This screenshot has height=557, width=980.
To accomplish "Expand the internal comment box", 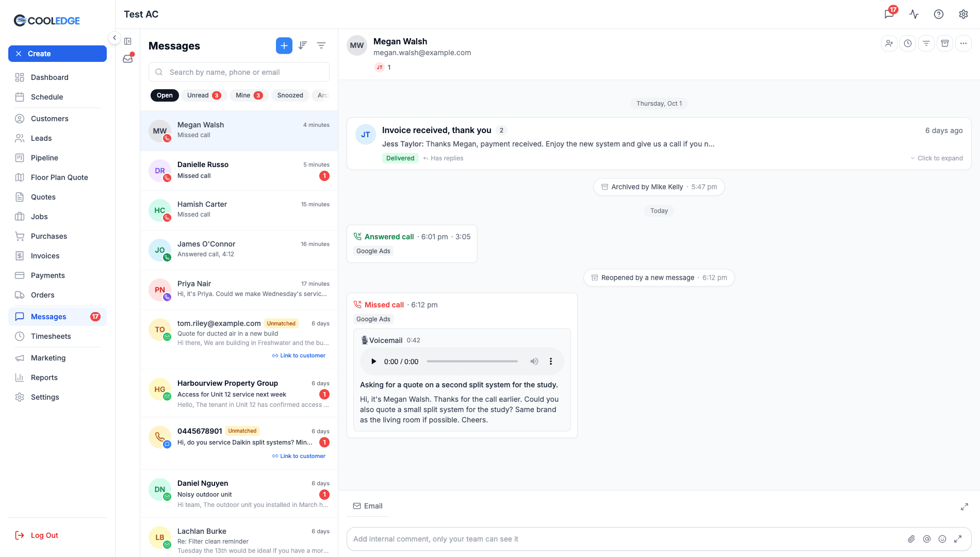I will click(958, 539).
